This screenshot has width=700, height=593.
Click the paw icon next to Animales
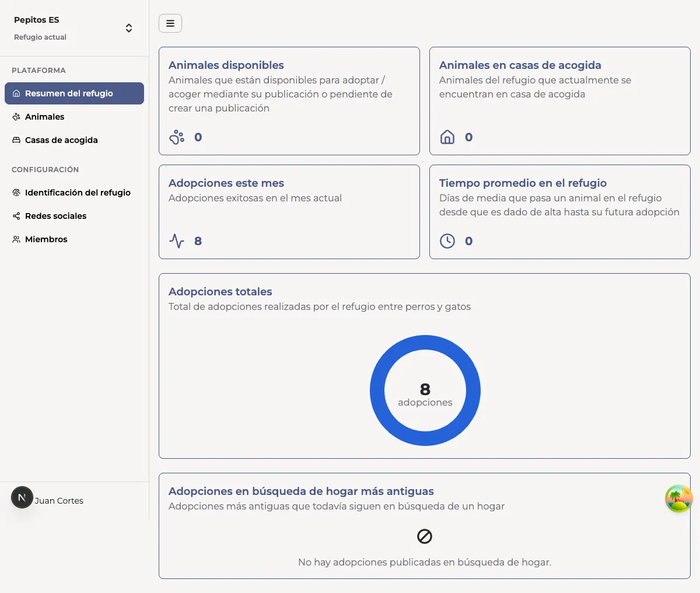point(16,117)
